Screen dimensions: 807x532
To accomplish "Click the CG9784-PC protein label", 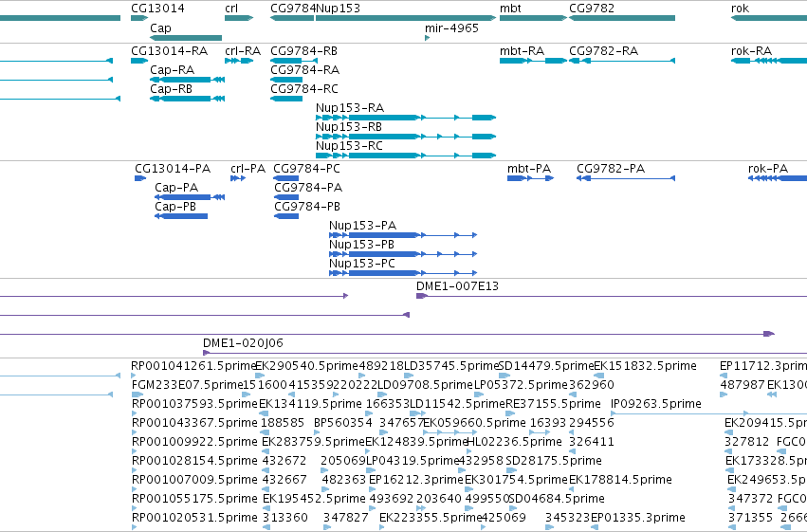I will click(x=306, y=169).
